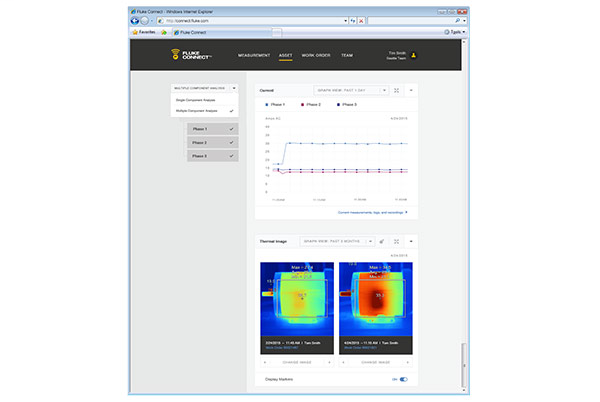Open Current measurements, logs, and recordings link

[372, 212]
